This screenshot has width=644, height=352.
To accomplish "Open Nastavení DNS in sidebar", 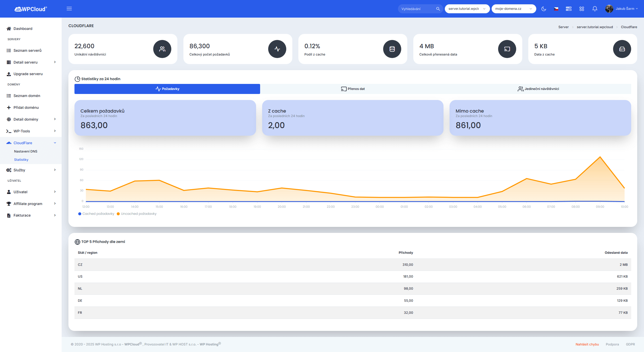I will pyautogui.click(x=26, y=152).
